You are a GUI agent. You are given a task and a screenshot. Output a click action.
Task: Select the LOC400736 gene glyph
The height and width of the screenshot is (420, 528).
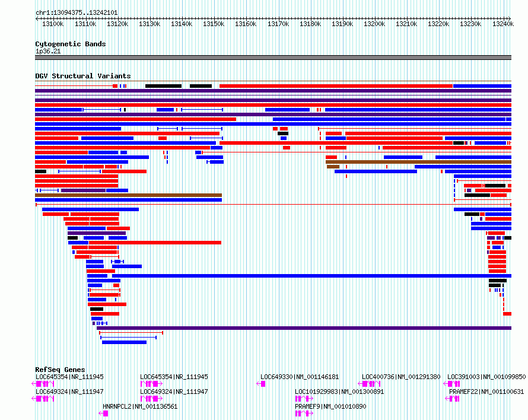(369, 384)
